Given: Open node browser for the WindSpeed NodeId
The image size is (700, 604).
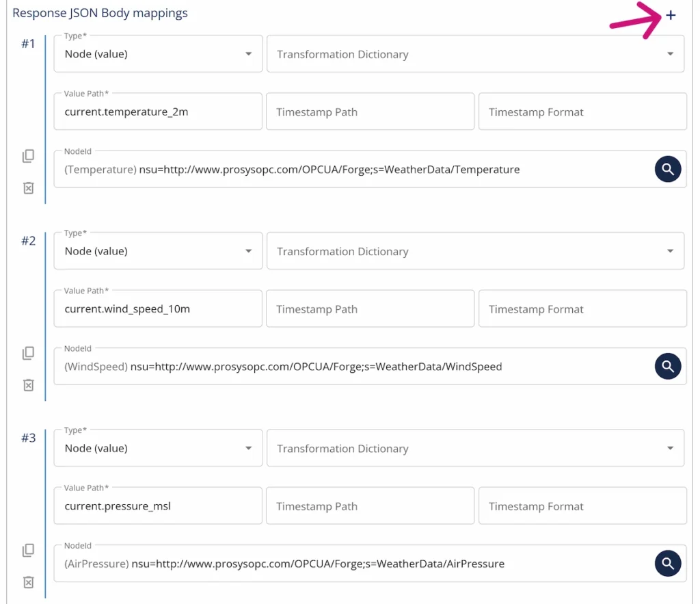Looking at the screenshot, I should 668,366.
